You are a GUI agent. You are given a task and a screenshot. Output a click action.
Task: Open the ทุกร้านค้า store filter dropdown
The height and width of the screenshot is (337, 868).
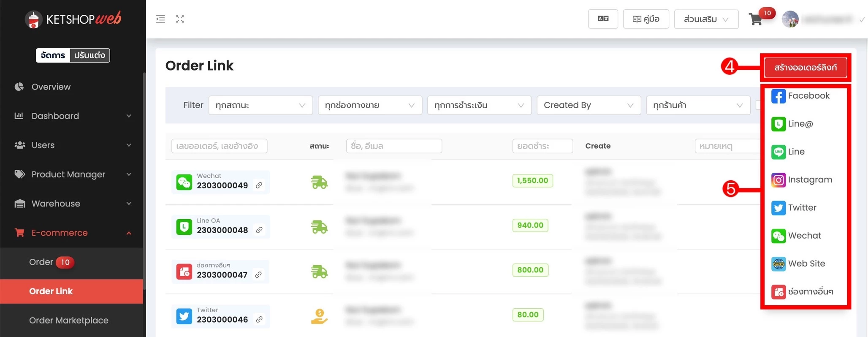(x=698, y=105)
